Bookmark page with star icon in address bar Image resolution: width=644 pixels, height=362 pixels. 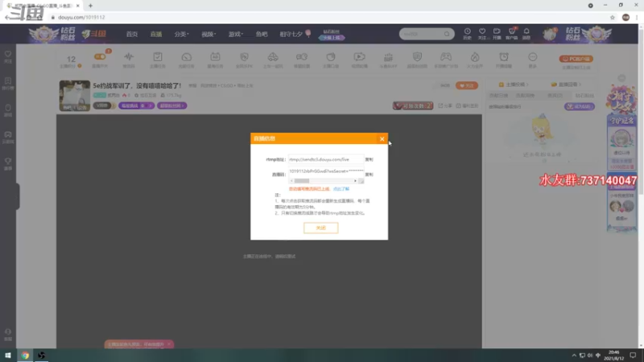click(613, 17)
